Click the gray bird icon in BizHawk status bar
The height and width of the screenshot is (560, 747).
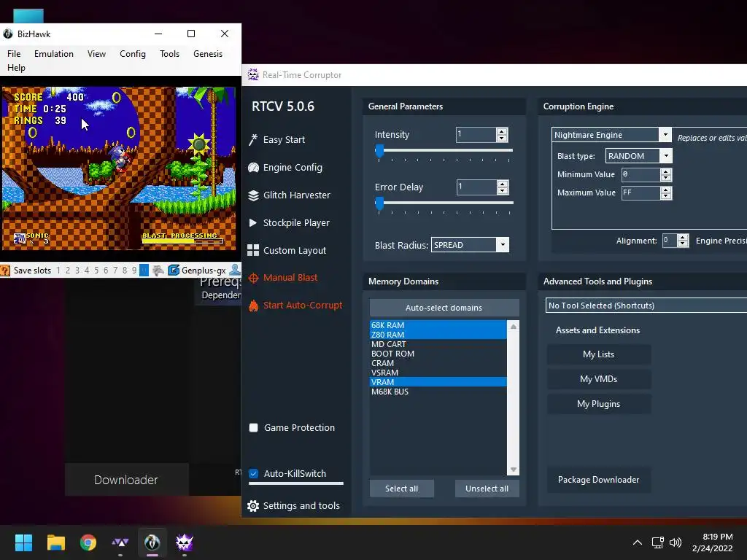coord(158,271)
